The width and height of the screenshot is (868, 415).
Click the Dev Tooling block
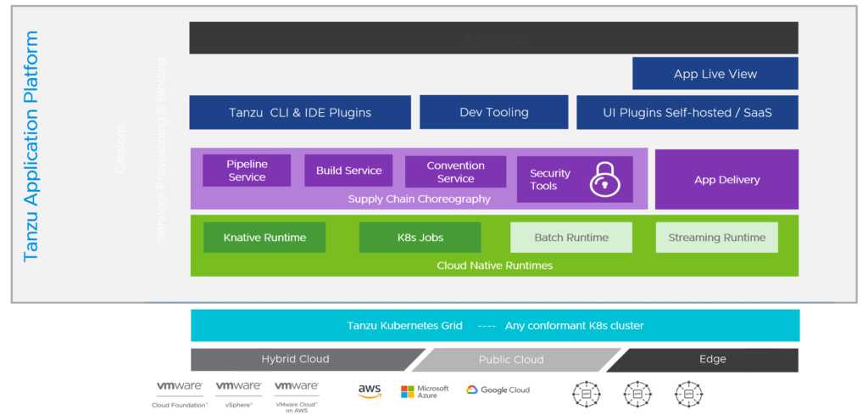pos(494,113)
